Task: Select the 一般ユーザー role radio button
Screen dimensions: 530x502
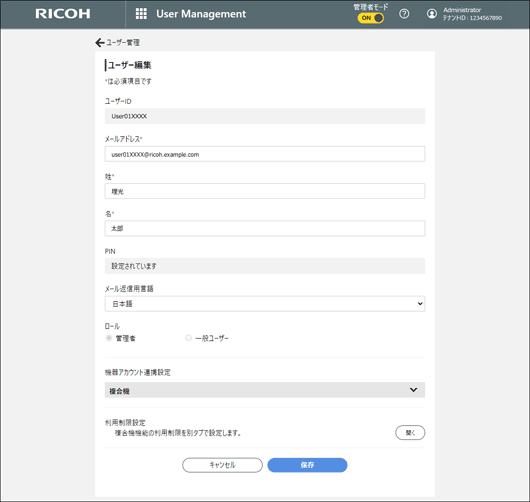Action: (x=188, y=338)
